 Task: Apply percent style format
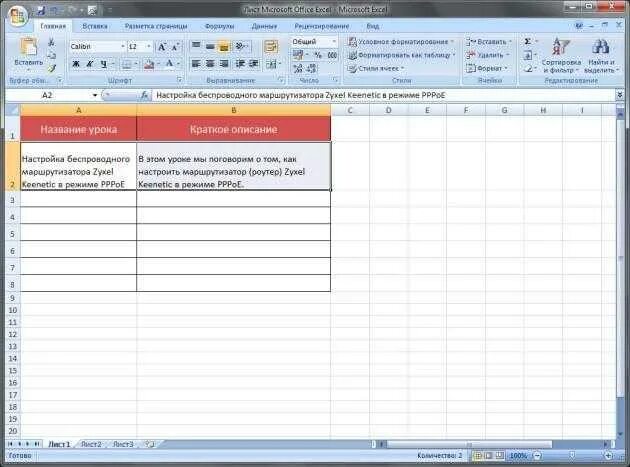(x=318, y=55)
